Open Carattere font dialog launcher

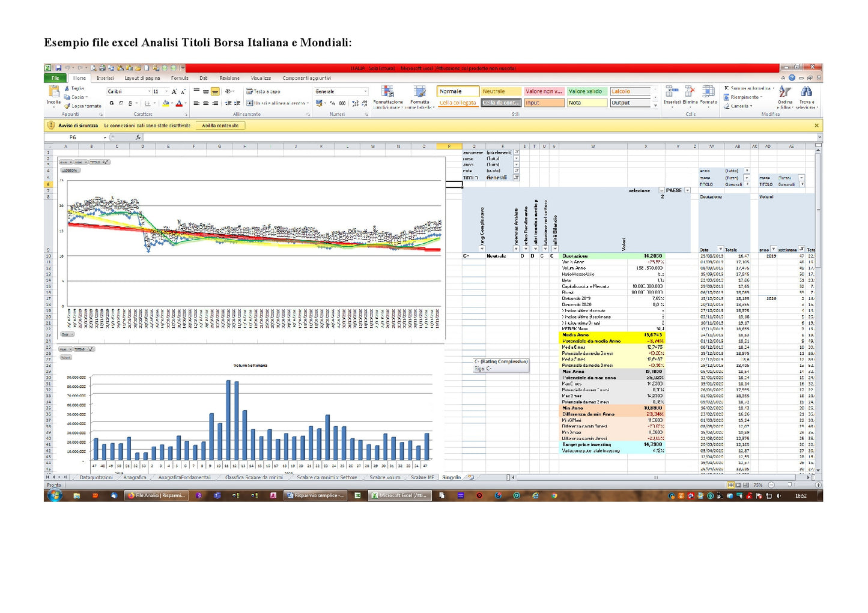(x=186, y=114)
